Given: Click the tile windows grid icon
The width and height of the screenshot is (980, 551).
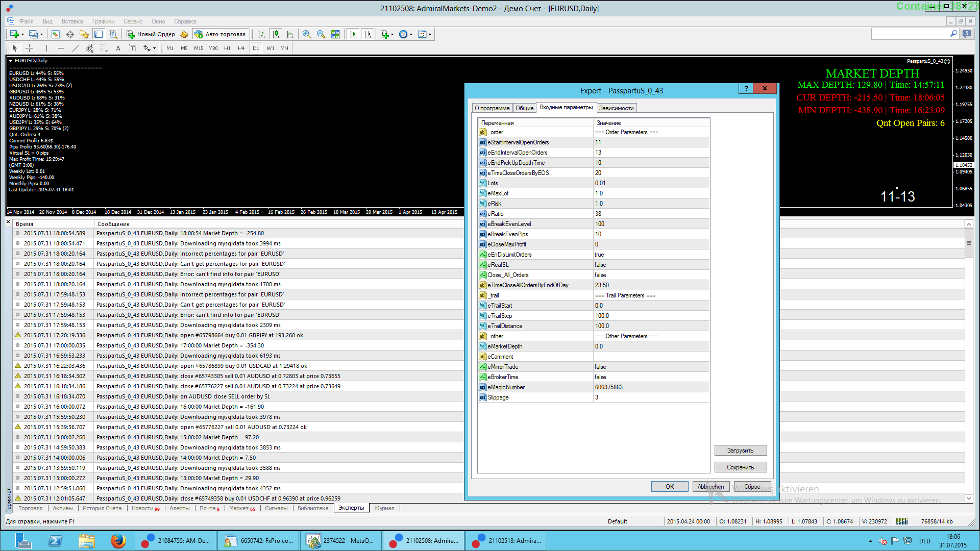Looking at the screenshot, I should (x=335, y=34).
